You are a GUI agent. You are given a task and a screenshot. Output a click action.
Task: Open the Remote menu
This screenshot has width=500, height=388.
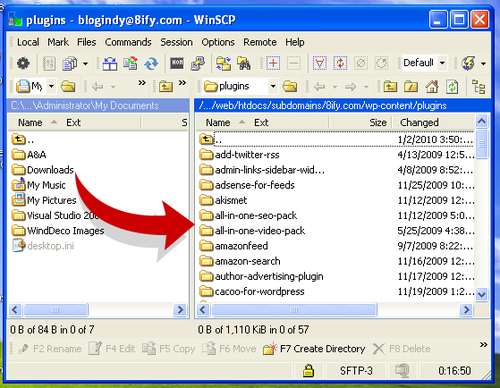pos(260,42)
